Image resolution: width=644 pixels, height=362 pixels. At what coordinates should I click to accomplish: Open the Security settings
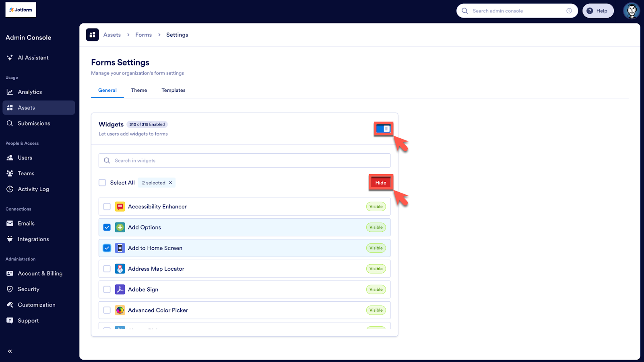click(28, 289)
